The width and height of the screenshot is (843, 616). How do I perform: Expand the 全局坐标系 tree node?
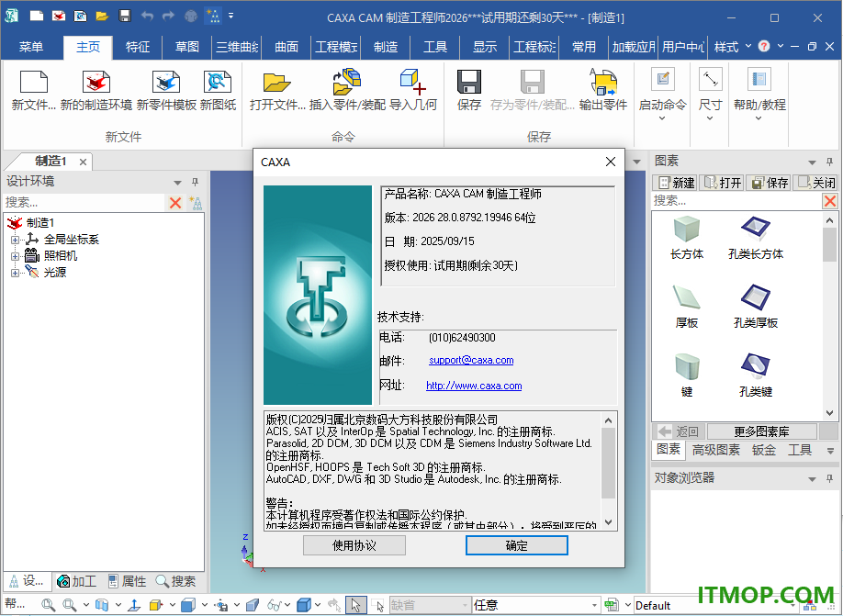(15, 240)
